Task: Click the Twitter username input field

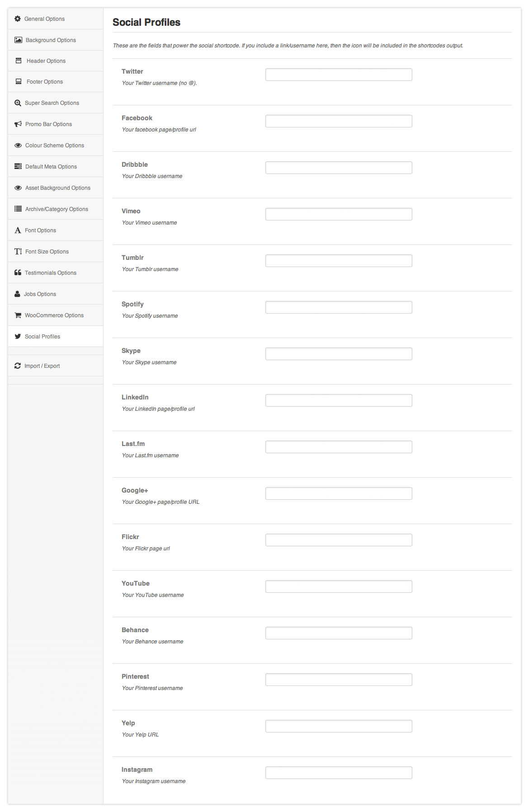Action: 338,75
